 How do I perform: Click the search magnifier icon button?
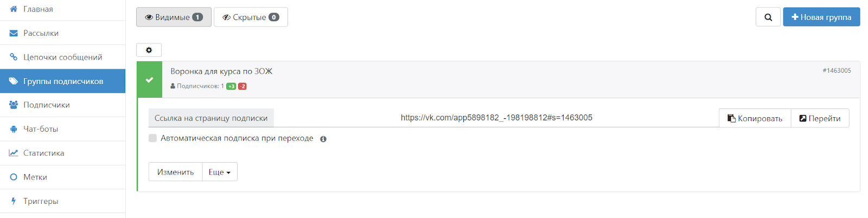[768, 17]
